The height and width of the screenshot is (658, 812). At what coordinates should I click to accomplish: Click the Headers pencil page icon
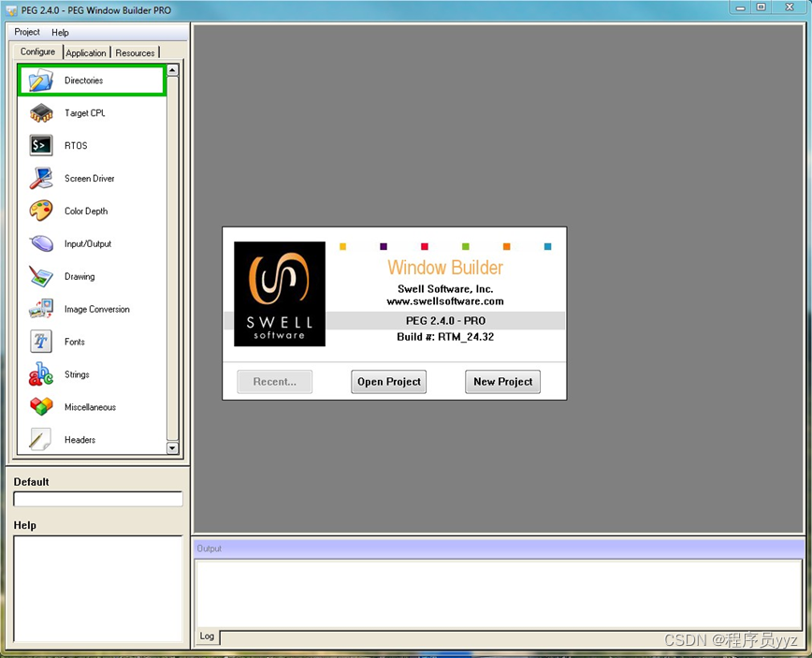(x=40, y=439)
